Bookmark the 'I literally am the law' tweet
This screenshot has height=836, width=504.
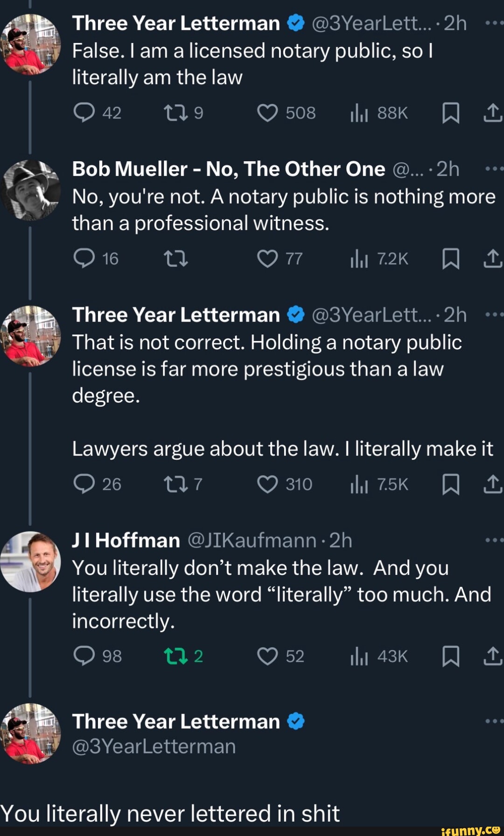451,113
